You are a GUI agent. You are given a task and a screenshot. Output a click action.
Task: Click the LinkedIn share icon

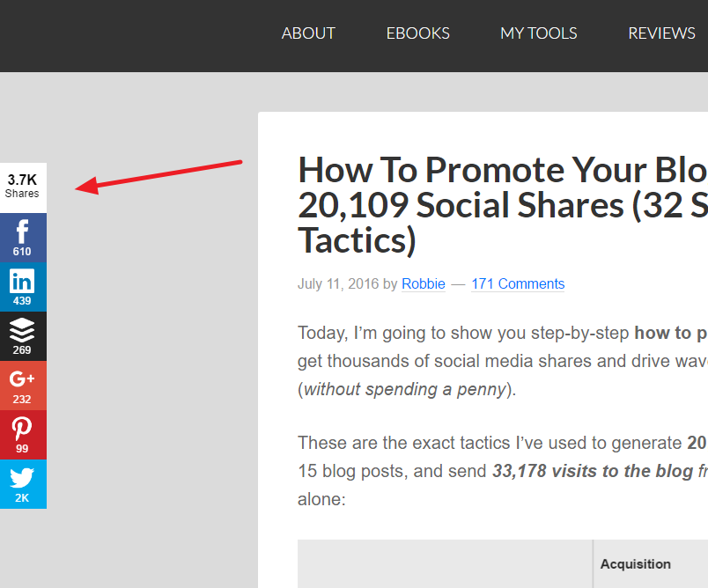(22, 287)
